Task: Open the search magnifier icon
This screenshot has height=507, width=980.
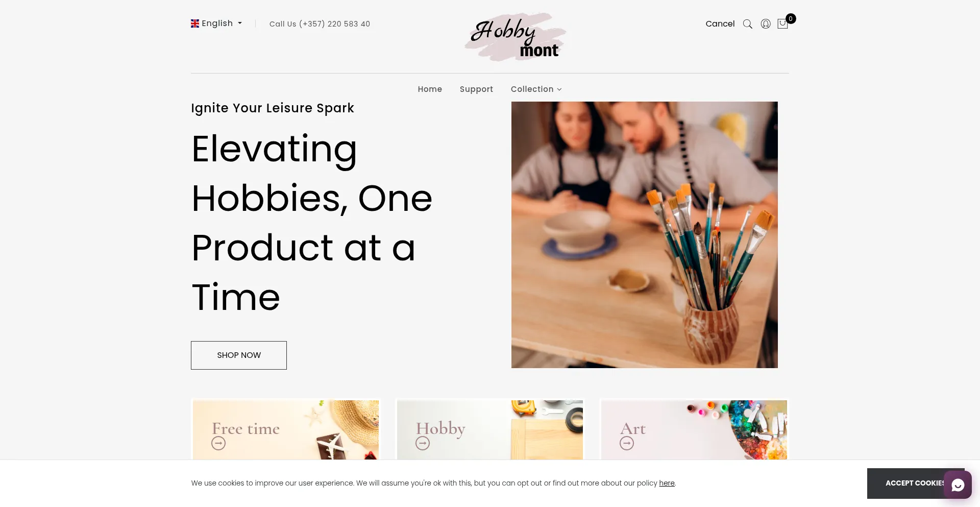Action: point(747,24)
